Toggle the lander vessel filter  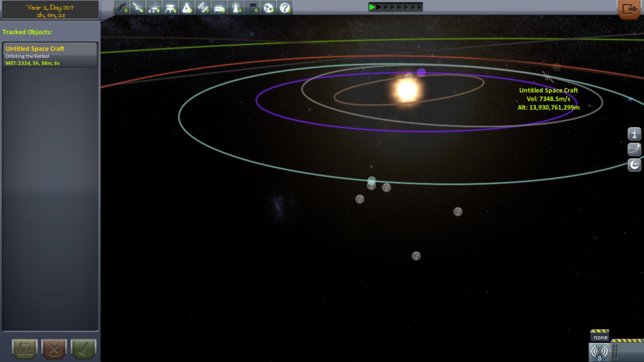(170, 7)
